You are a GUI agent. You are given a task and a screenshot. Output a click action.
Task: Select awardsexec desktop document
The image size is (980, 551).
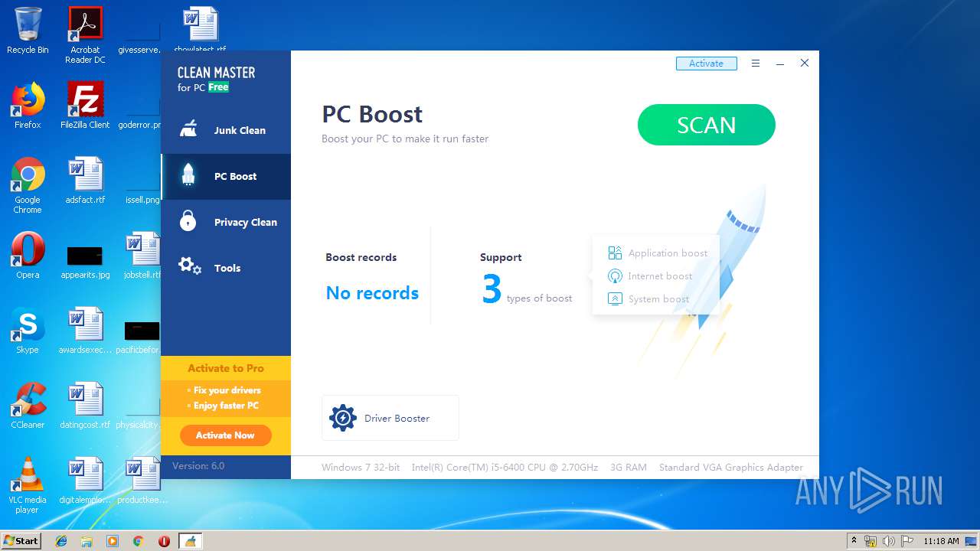click(85, 331)
